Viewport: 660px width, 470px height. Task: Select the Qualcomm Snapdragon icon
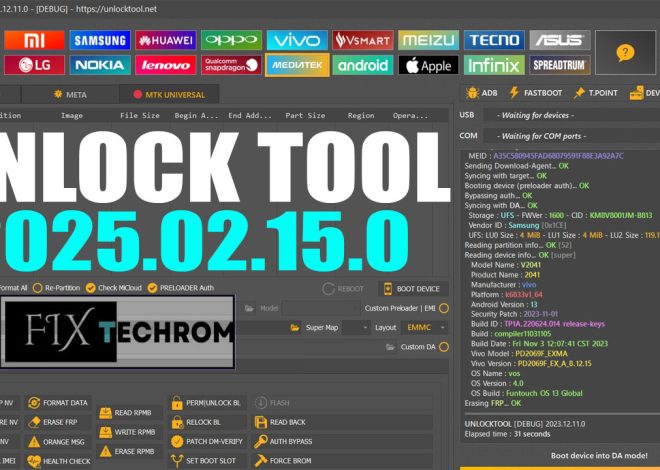tap(232, 65)
